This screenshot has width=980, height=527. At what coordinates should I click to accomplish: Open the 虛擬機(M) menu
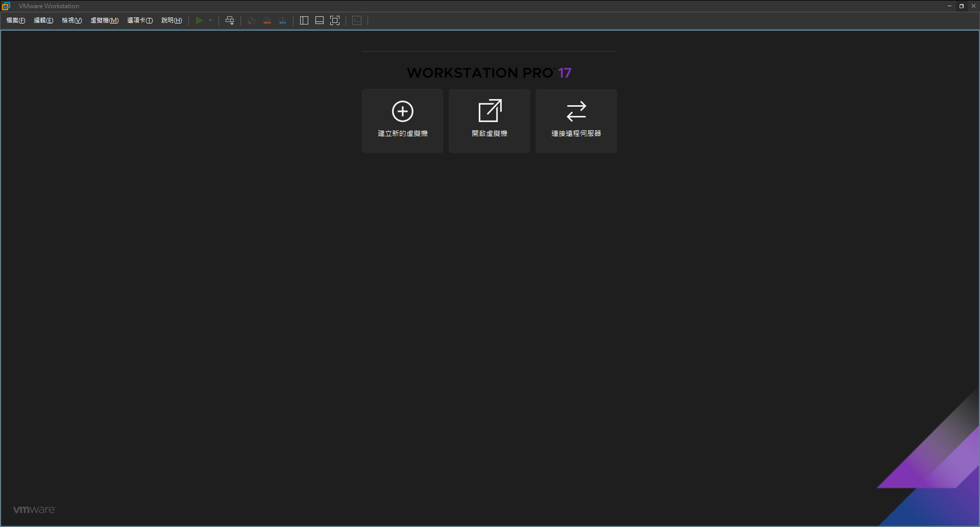tap(105, 20)
